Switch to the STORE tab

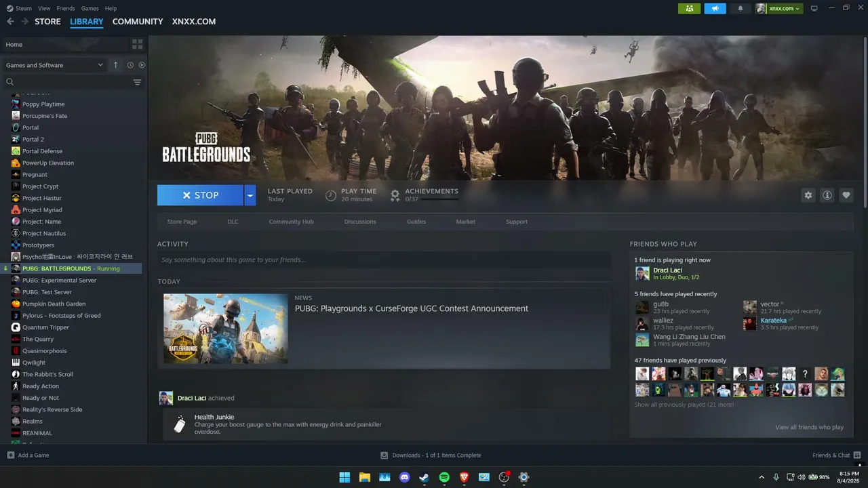pos(47,22)
